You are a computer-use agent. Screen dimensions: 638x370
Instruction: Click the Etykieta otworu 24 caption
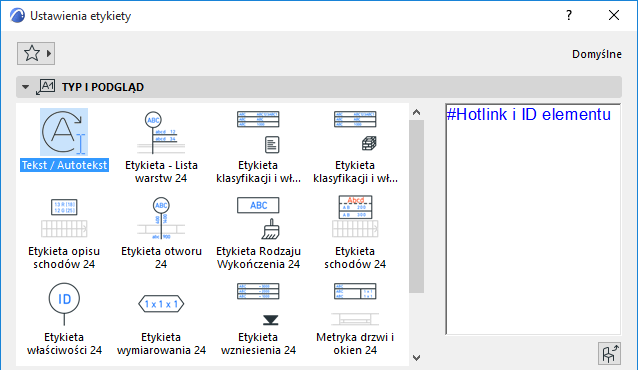161,258
